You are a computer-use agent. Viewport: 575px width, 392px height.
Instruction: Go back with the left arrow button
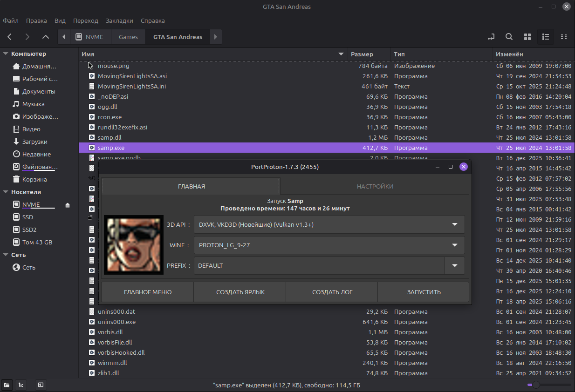tap(10, 37)
